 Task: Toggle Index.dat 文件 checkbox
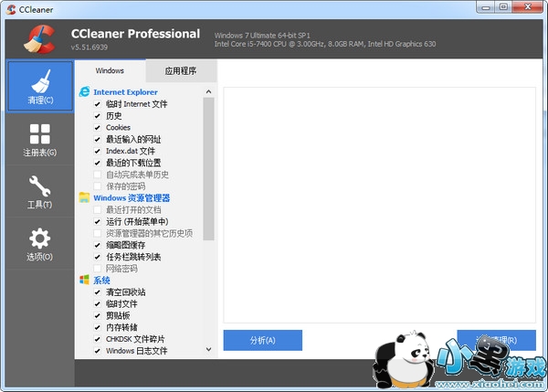coord(98,151)
